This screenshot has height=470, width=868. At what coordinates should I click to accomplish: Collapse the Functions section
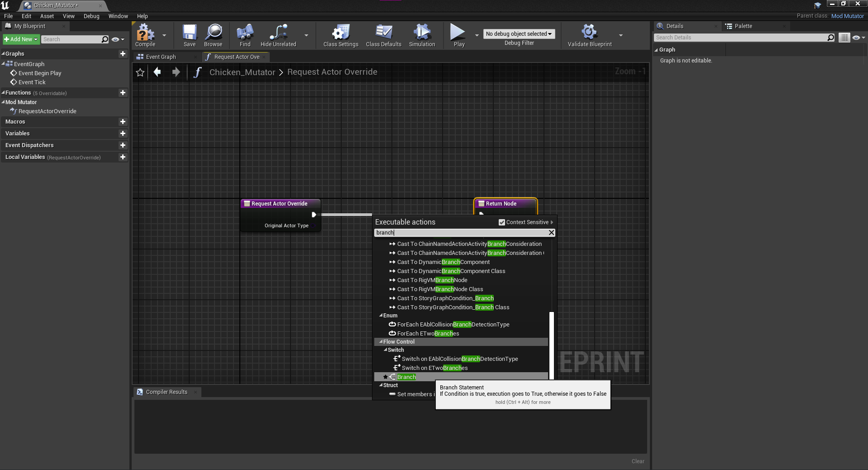click(3, 92)
